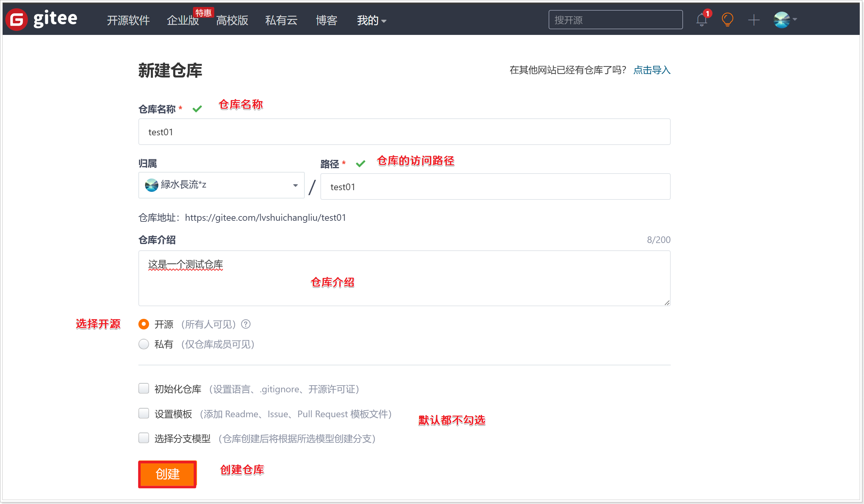
Task: Enable the 设置模板 checkbox
Action: (x=144, y=414)
